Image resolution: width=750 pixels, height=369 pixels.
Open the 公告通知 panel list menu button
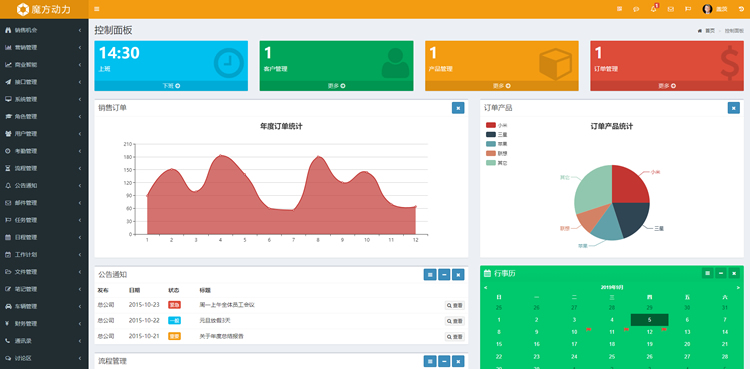[430, 274]
